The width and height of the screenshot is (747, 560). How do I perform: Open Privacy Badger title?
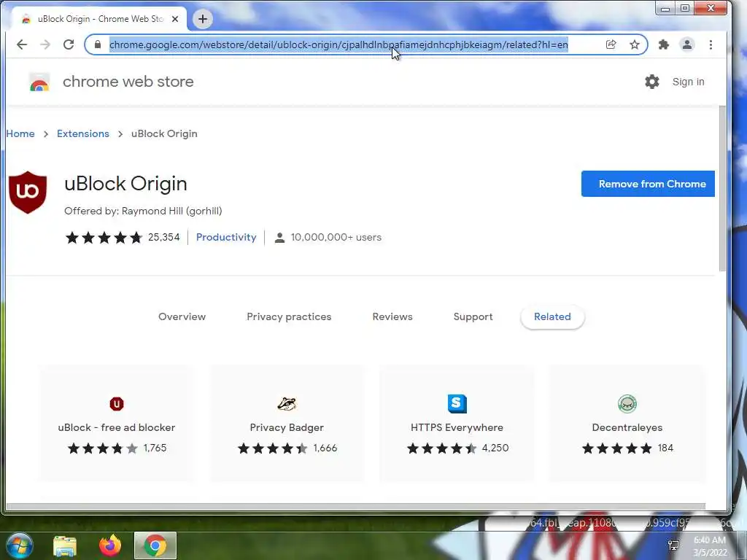point(287,427)
